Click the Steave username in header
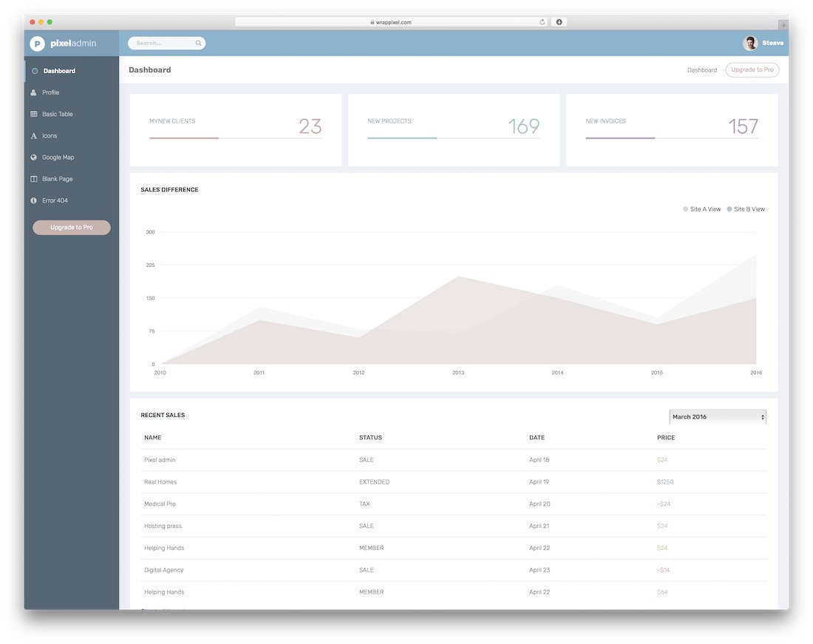Viewport: 813px width, 644px height. 772,43
